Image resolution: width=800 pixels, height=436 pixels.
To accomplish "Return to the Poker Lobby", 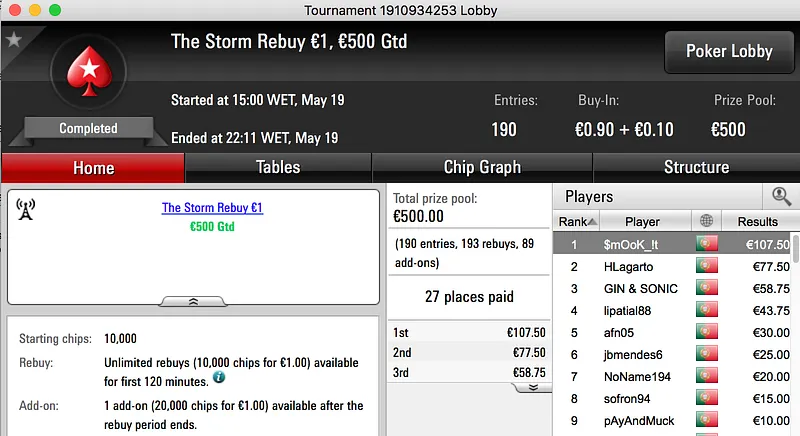I will [729, 51].
